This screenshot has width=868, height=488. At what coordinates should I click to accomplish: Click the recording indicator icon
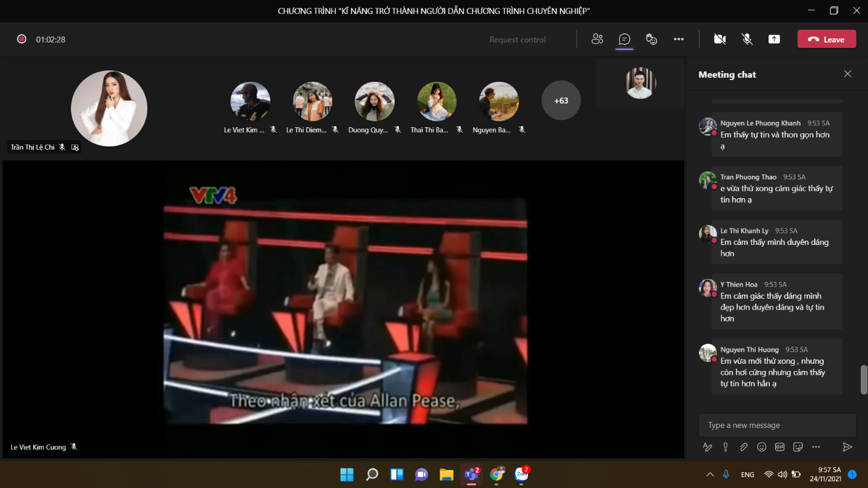[x=22, y=39]
